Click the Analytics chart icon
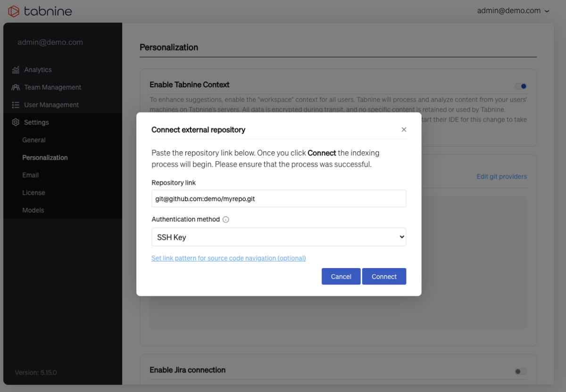 point(16,70)
